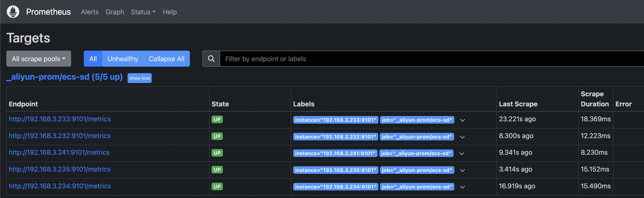Screen dimensions: 644x198
Task: Open the Help menu item
Action: (x=170, y=12)
